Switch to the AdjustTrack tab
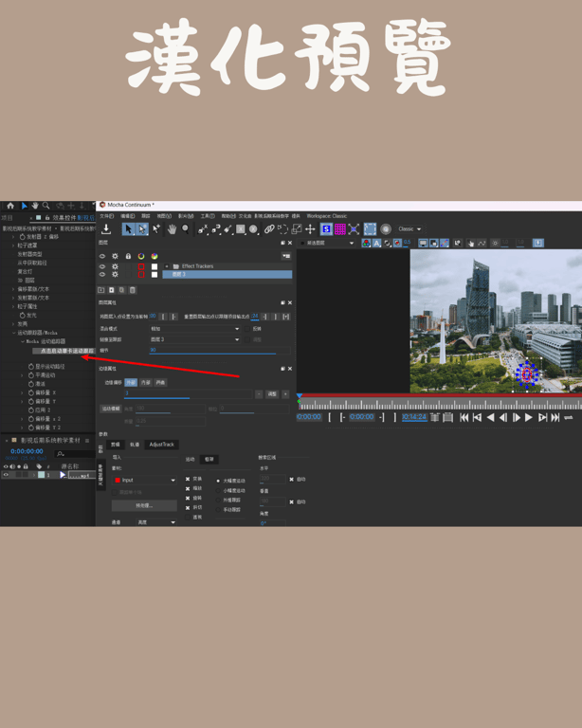Viewport: 582px width, 728px height. (x=161, y=445)
